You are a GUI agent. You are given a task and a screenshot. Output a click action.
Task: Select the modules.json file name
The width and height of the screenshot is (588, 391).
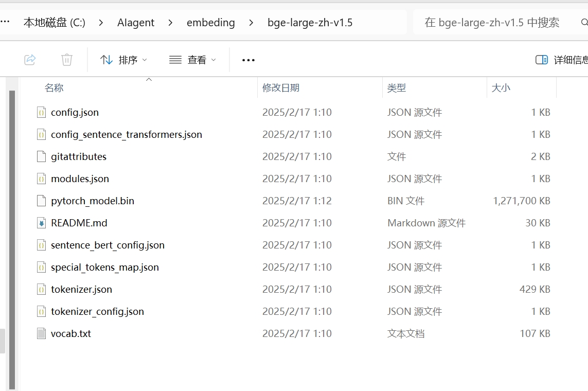click(x=80, y=179)
